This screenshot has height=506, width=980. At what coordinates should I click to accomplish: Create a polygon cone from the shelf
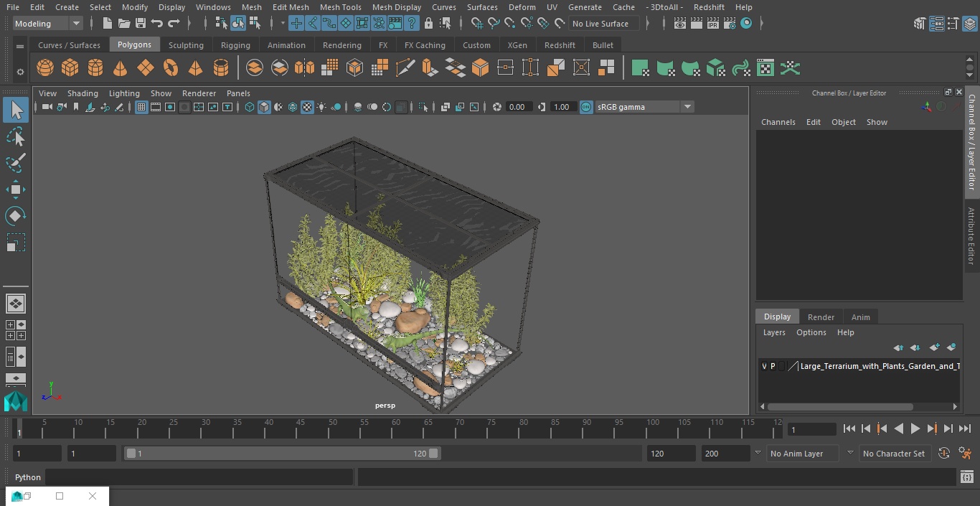(121, 68)
